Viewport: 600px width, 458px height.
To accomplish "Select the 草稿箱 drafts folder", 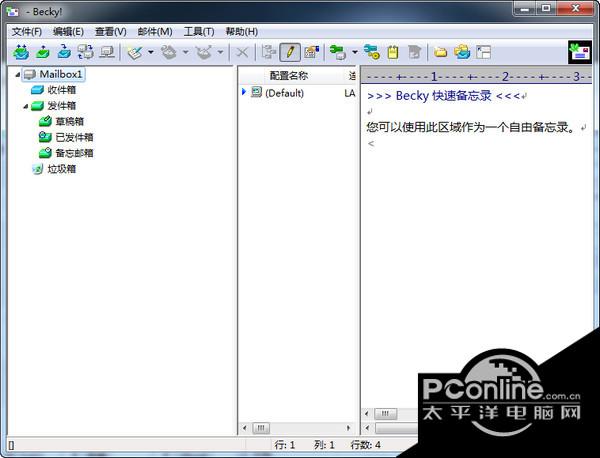I will (70, 121).
